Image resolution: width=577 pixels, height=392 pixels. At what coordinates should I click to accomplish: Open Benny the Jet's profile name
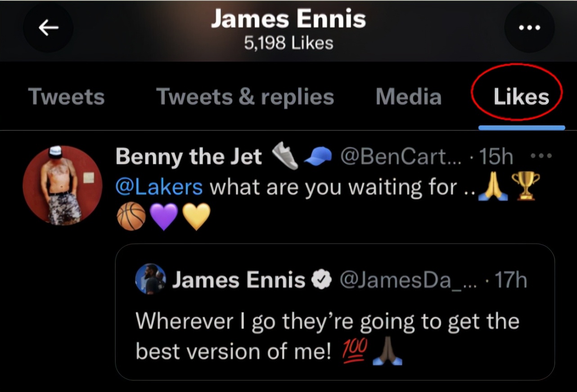[x=189, y=157]
